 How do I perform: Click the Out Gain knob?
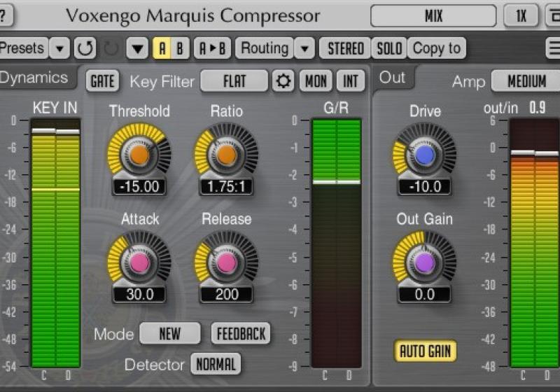(425, 262)
